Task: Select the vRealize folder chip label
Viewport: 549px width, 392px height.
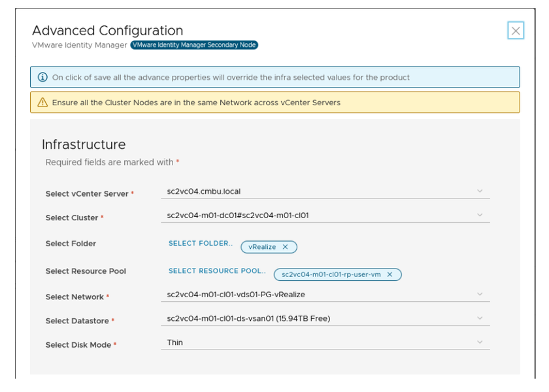Action: coord(262,247)
